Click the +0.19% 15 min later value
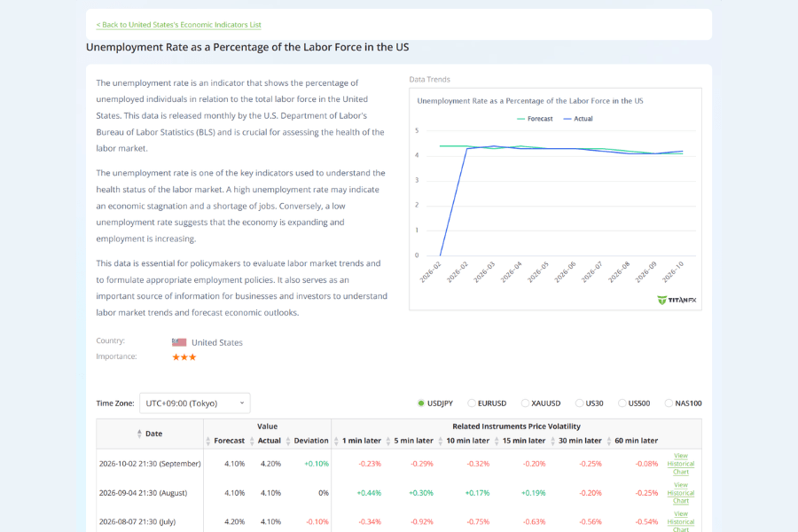The width and height of the screenshot is (798, 532). 534,493
